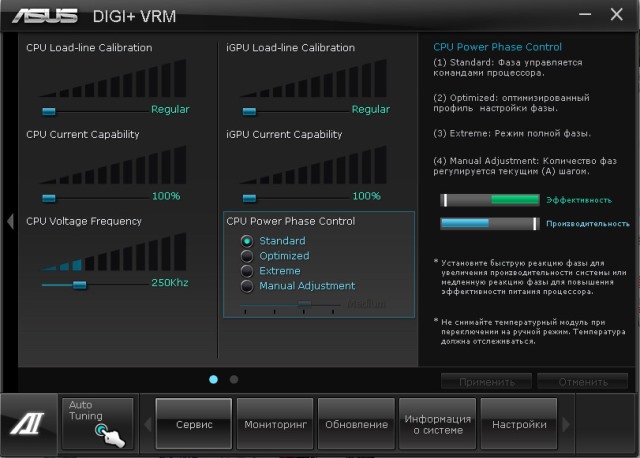Click the 250Khz frequency value
640x458 pixels.
[x=170, y=282]
